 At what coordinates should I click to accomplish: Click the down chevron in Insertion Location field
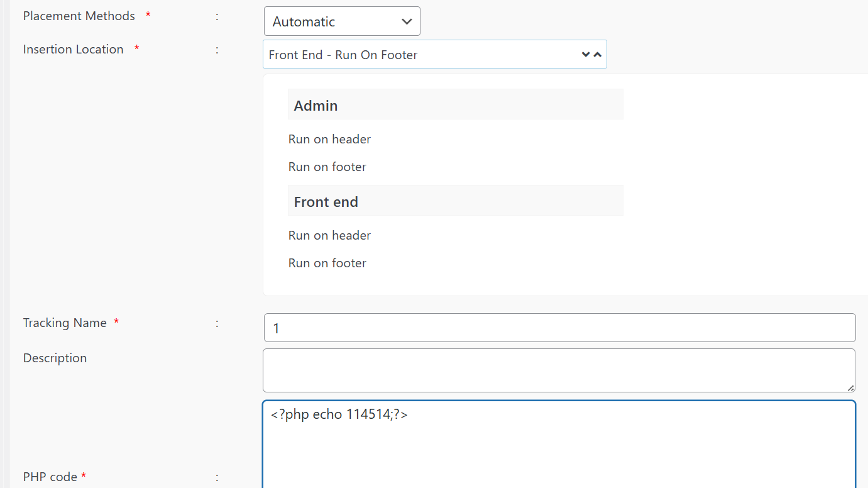coord(586,55)
